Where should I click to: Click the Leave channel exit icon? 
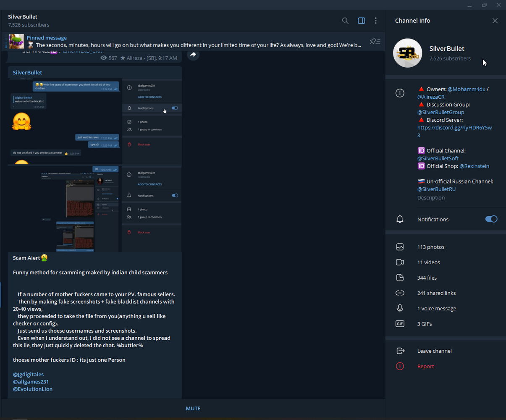400,351
